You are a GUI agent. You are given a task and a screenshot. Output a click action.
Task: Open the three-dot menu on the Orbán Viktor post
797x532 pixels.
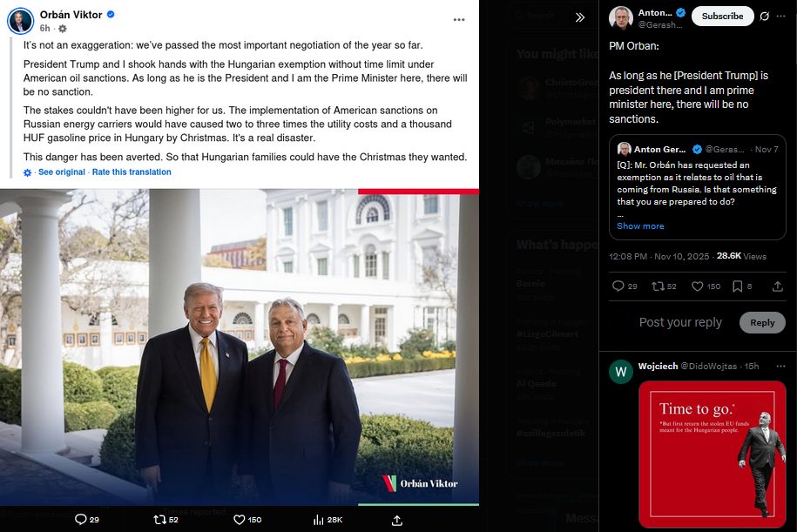point(459,20)
